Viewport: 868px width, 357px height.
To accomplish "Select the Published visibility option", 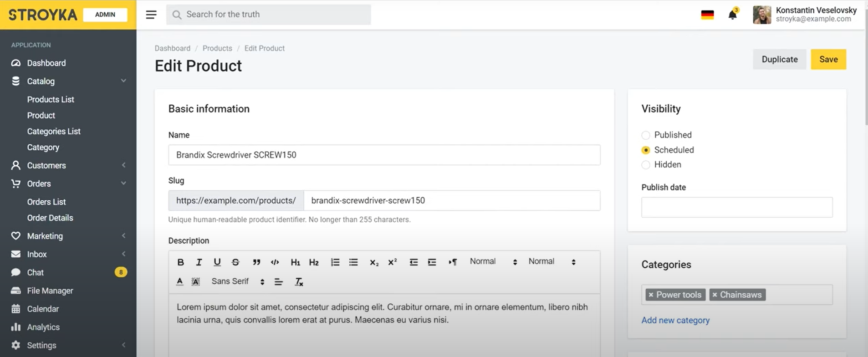I will 646,135.
